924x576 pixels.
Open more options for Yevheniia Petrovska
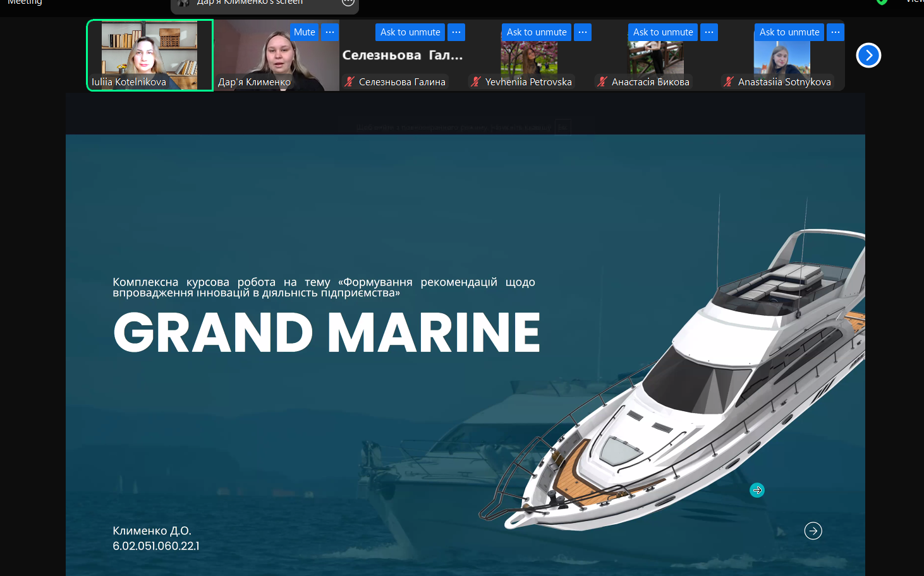point(583,32)
